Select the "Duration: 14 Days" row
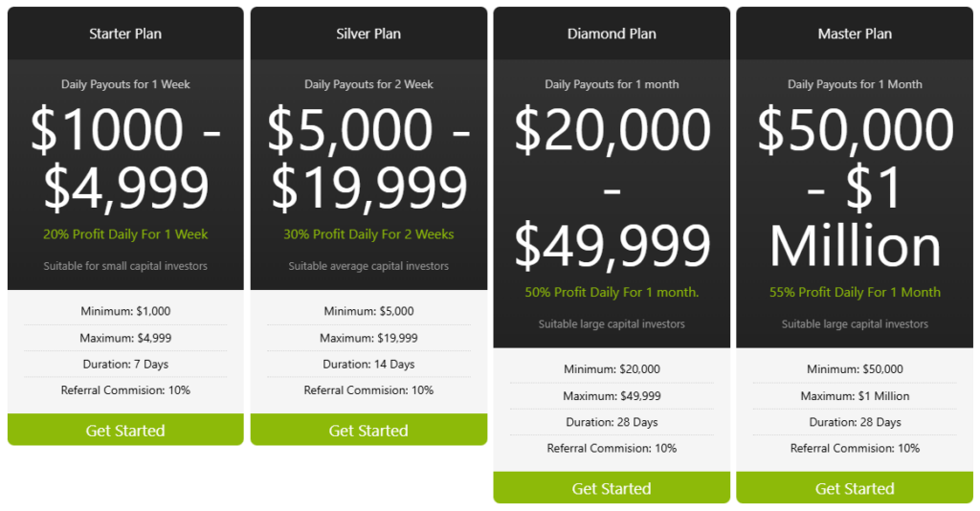 tap(368, 365)
